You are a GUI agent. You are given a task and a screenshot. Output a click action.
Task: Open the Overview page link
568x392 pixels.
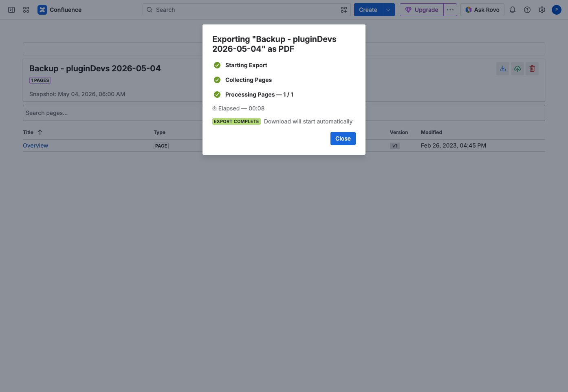(35, 145)
